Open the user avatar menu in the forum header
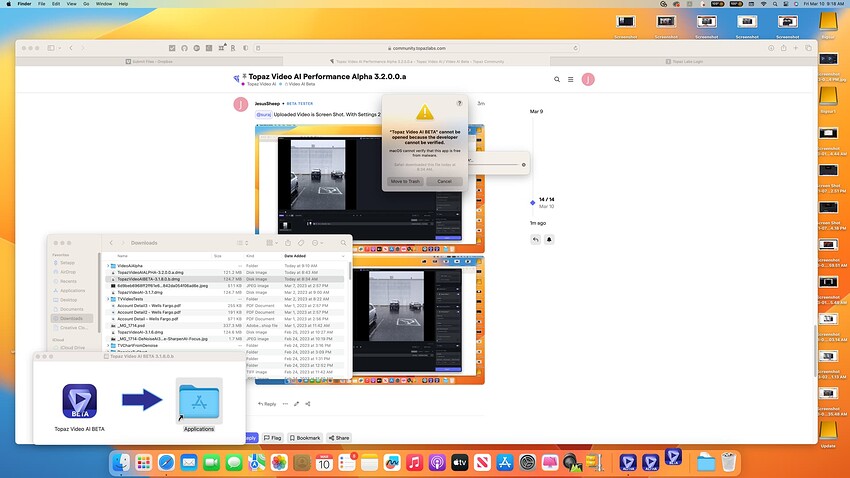The height and width of the screenshot is (478, 850). pyautogui.click(x=588, y=80)
